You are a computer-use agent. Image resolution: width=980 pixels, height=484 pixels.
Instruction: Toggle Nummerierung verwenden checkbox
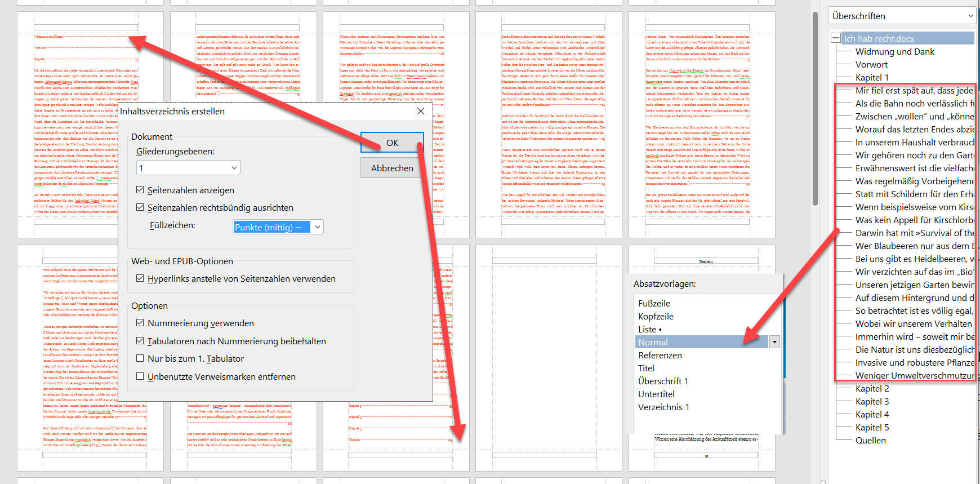tap(140, 323)
